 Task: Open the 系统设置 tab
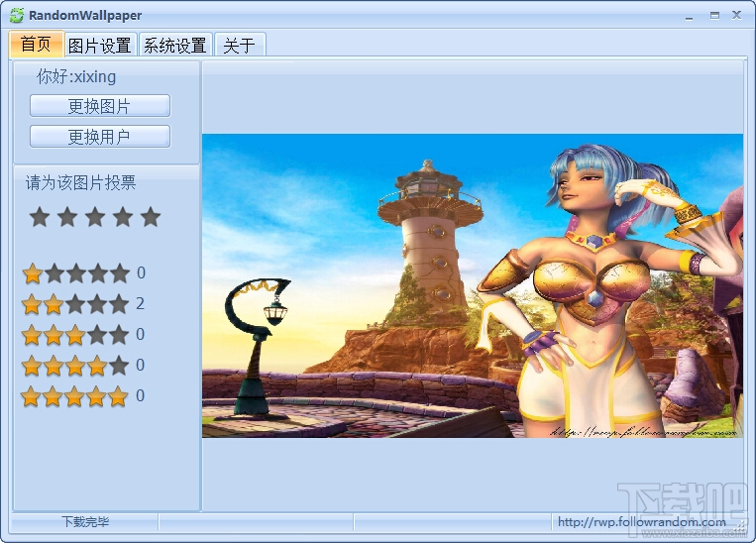[x=175, y=46]
